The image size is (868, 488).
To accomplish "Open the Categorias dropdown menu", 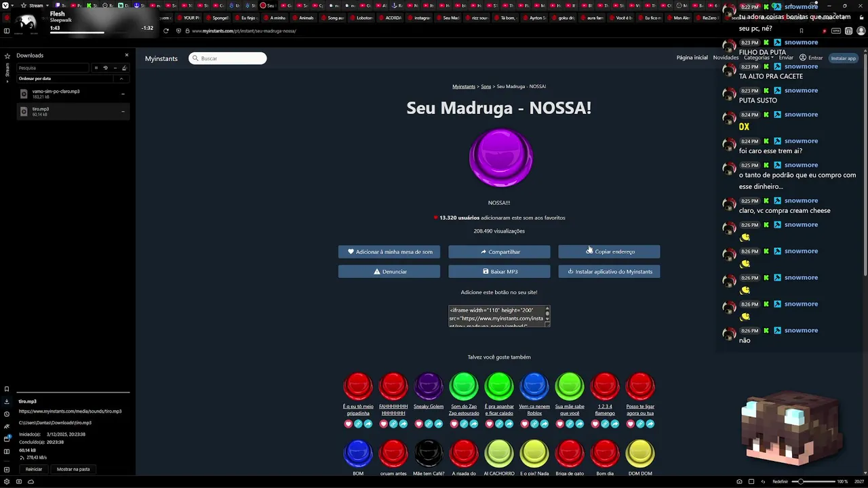I will (x=758, y=58).
